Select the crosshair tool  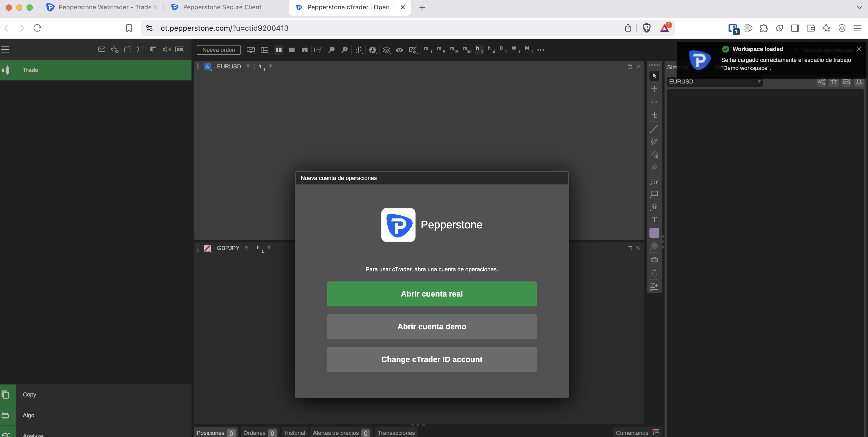point(654,89)
